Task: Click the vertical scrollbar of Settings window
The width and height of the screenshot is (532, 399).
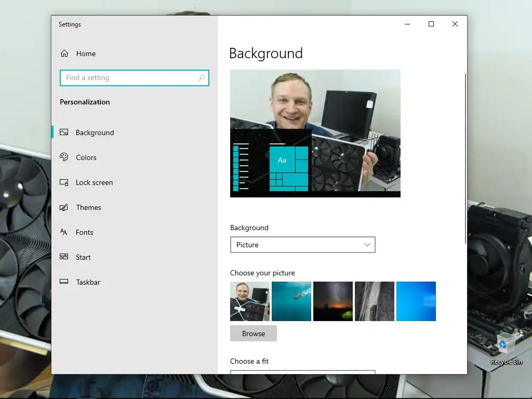Action: point(465,158)
